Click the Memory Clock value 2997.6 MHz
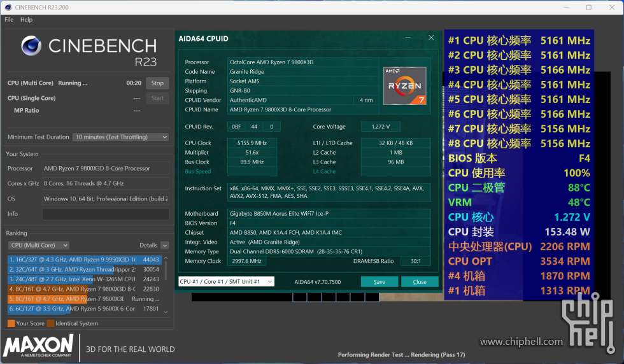 [247, 261]
